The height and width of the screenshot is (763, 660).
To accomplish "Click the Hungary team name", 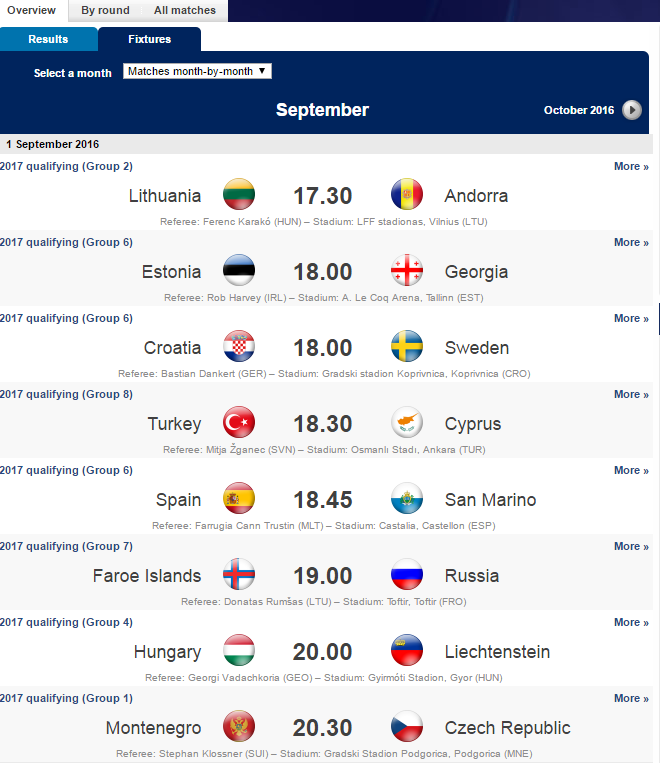I will pos(167,652).
